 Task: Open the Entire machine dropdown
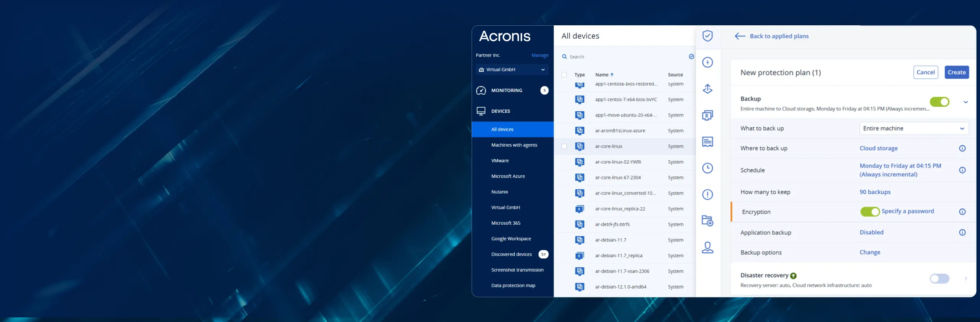[x=913, y=128]
